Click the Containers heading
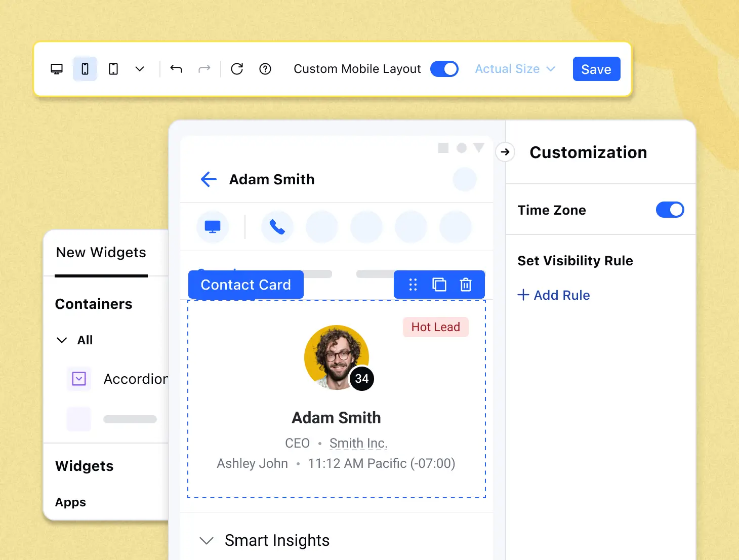This screenshot has width=739, height=560. point(94,304)
